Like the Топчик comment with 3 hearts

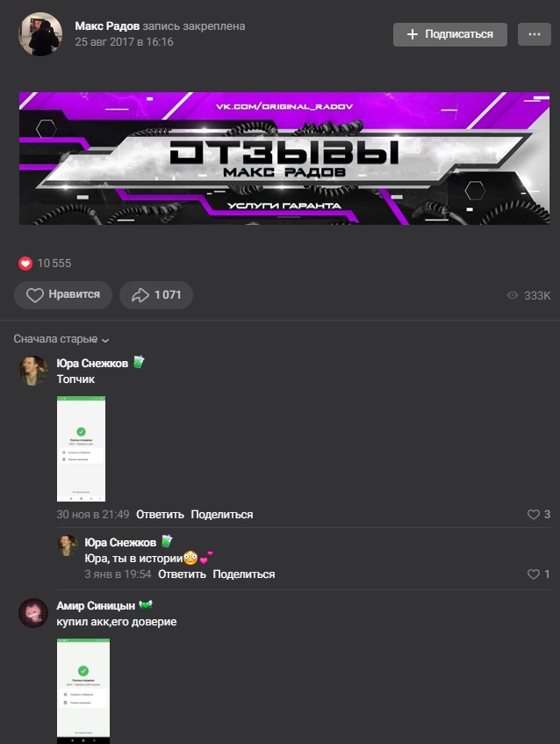[x=539, y=515]
